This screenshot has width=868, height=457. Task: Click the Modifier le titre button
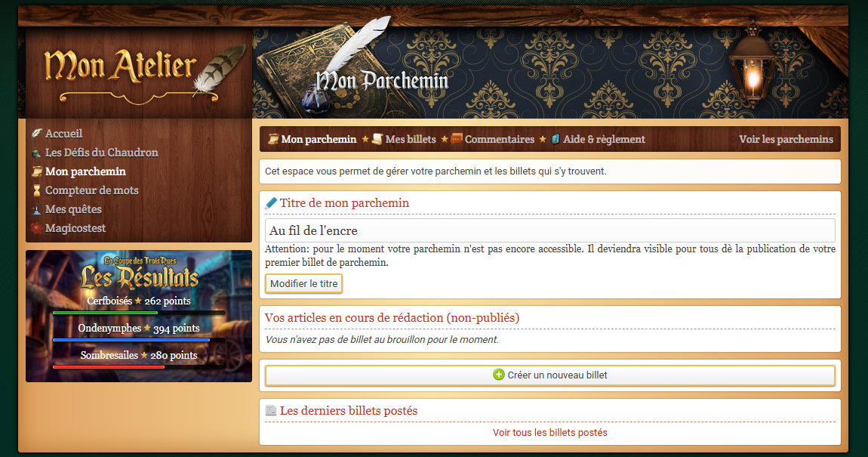pos(303,283)
